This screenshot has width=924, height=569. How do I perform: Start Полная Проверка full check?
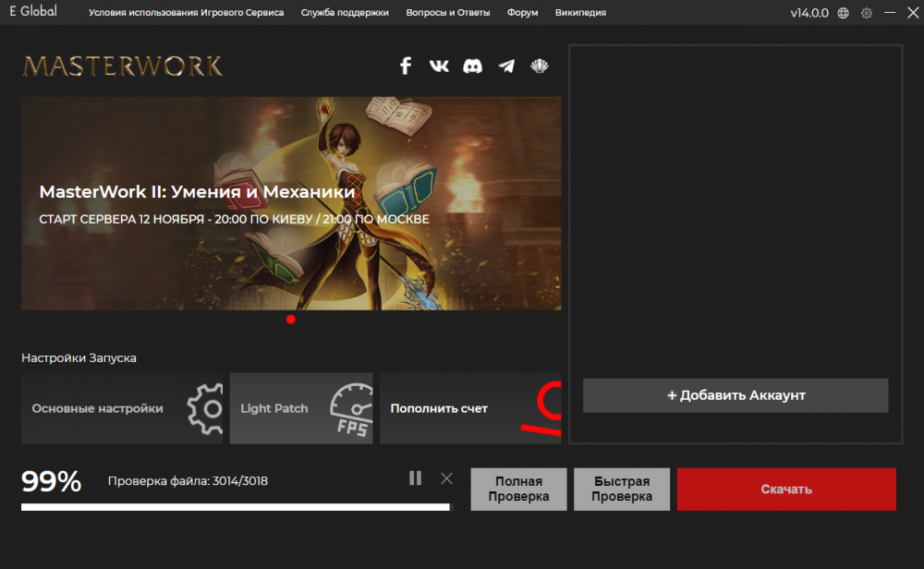[518, 490]
